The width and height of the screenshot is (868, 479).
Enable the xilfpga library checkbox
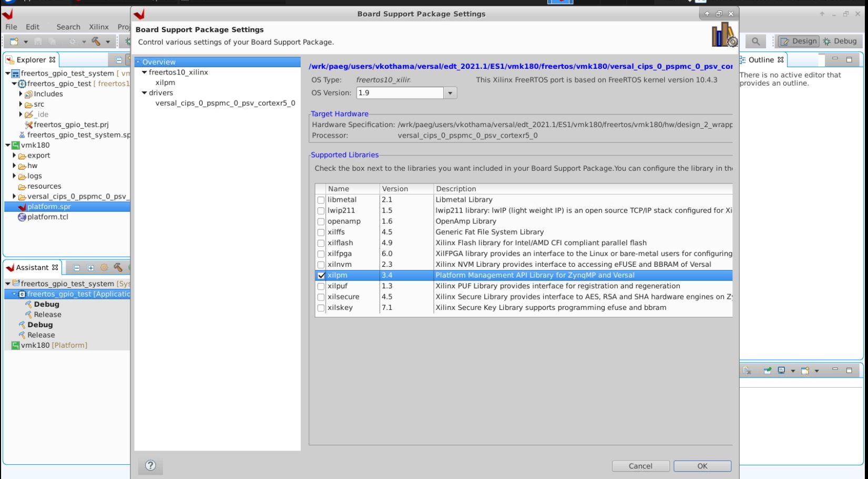pos(321,254)
